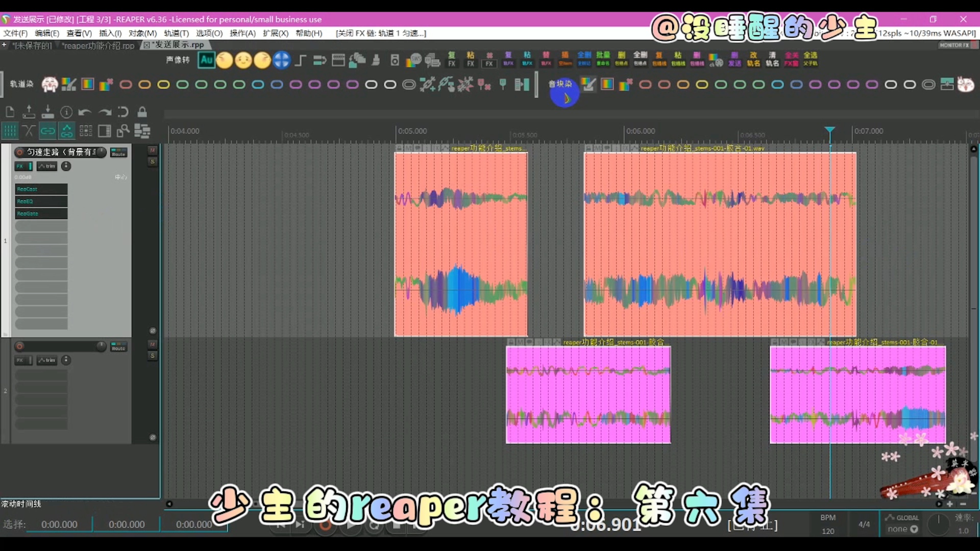Screen dimensions: 980x551
Task: Open the 轨道(T) menu
Action: pos(176,33)
